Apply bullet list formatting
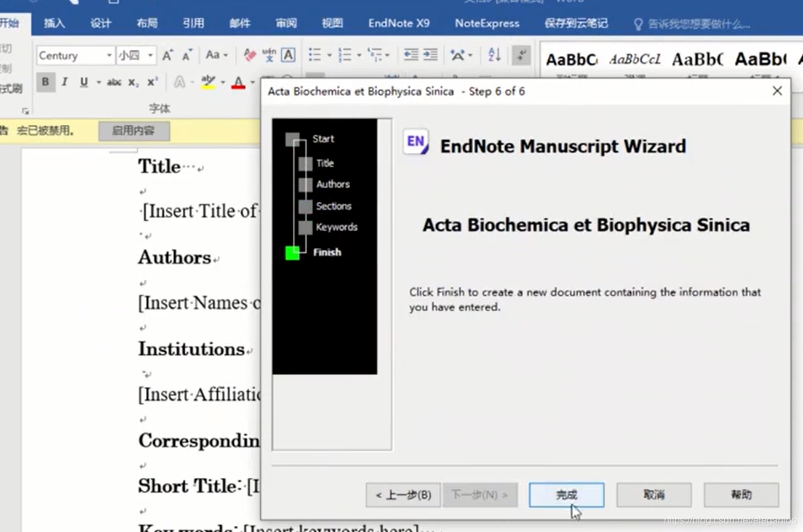This screenshot has height=532, width=803. [x=315, y=55]
